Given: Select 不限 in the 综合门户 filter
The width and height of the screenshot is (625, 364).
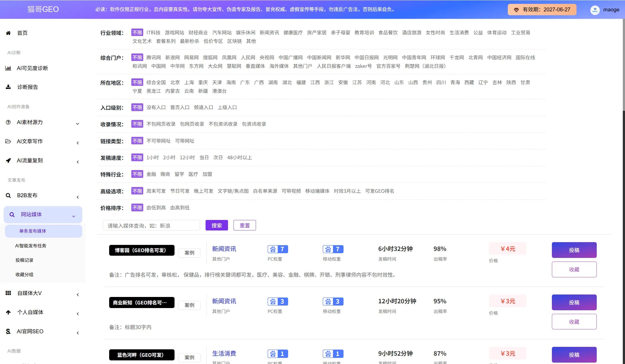Looking at the screenshot, I should (x=137, y=58).
